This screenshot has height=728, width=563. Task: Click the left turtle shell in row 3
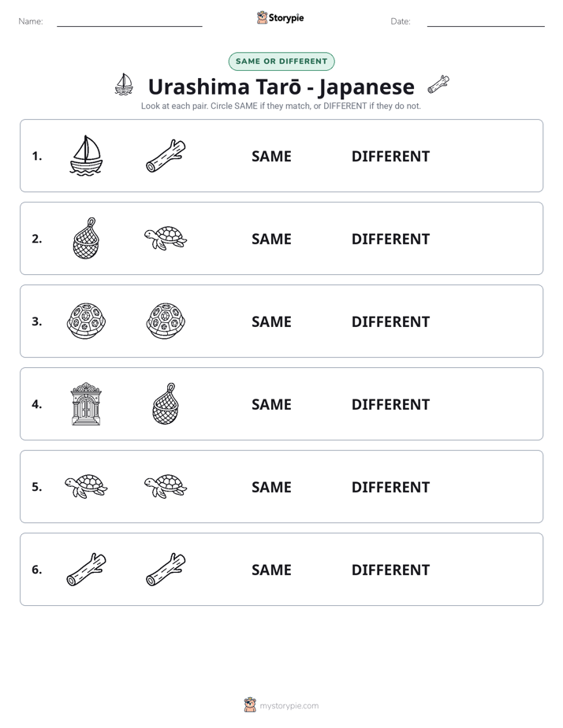[86, 321]
